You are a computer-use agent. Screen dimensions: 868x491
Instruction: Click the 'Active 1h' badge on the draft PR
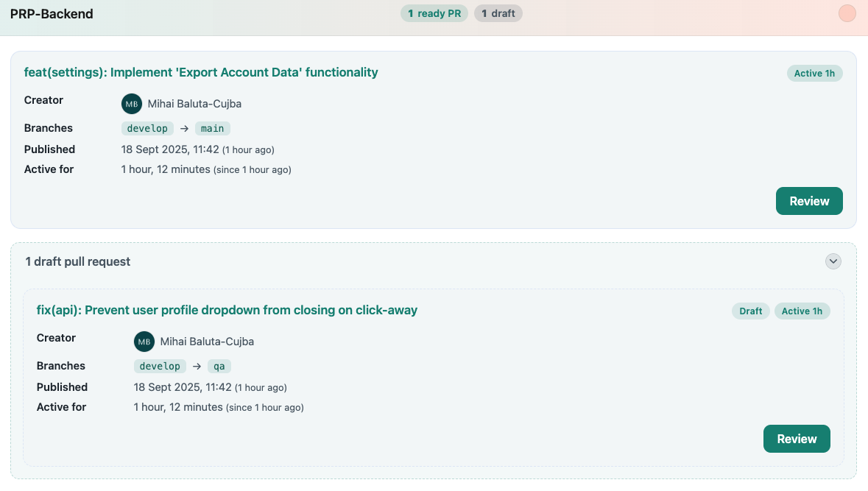click(802, 311)
